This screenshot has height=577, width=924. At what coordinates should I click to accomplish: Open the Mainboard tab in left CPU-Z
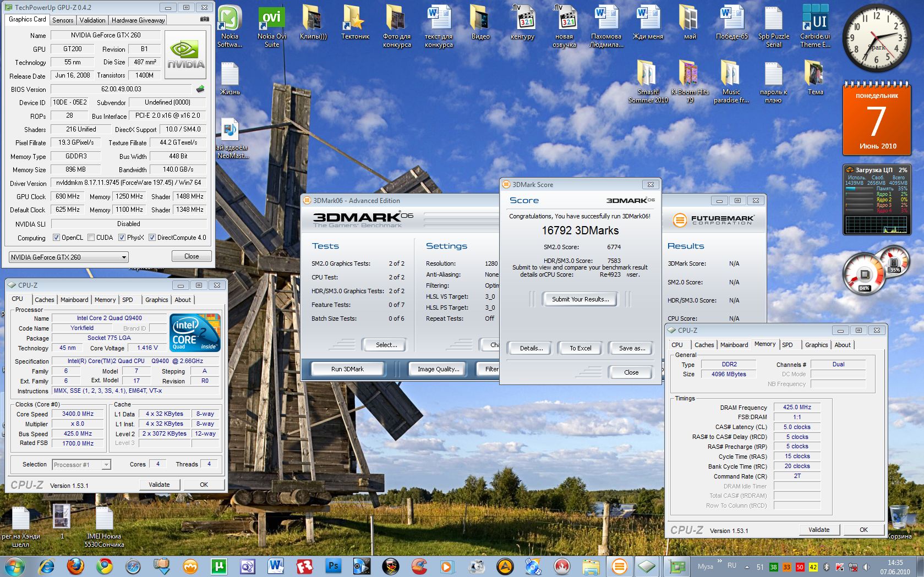point(74,300)
